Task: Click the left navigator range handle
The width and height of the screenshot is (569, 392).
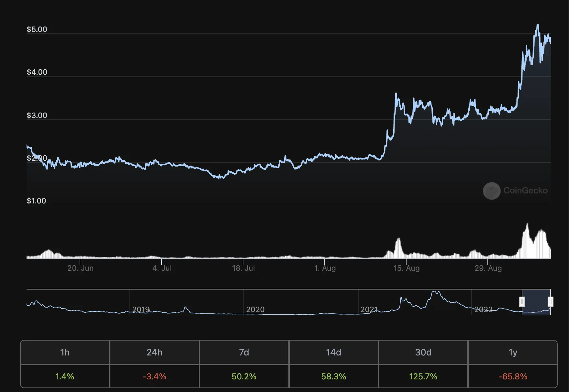Action: pos(522,302)
